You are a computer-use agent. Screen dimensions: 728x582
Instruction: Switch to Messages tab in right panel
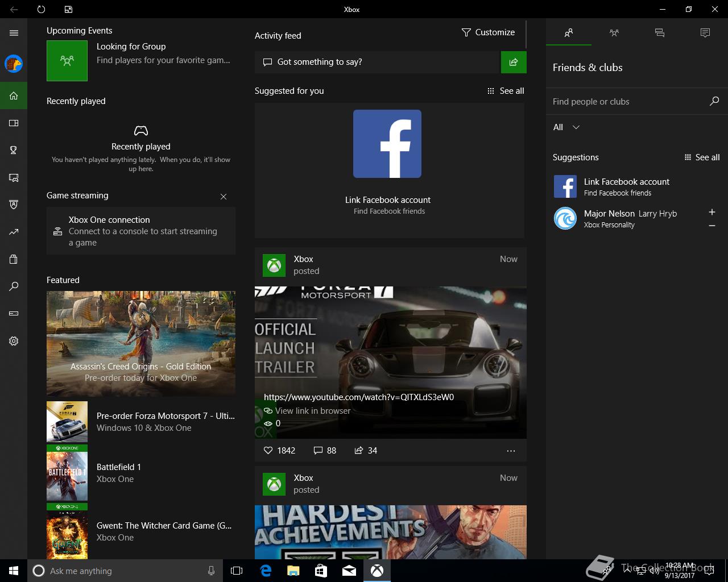(660, 33)
